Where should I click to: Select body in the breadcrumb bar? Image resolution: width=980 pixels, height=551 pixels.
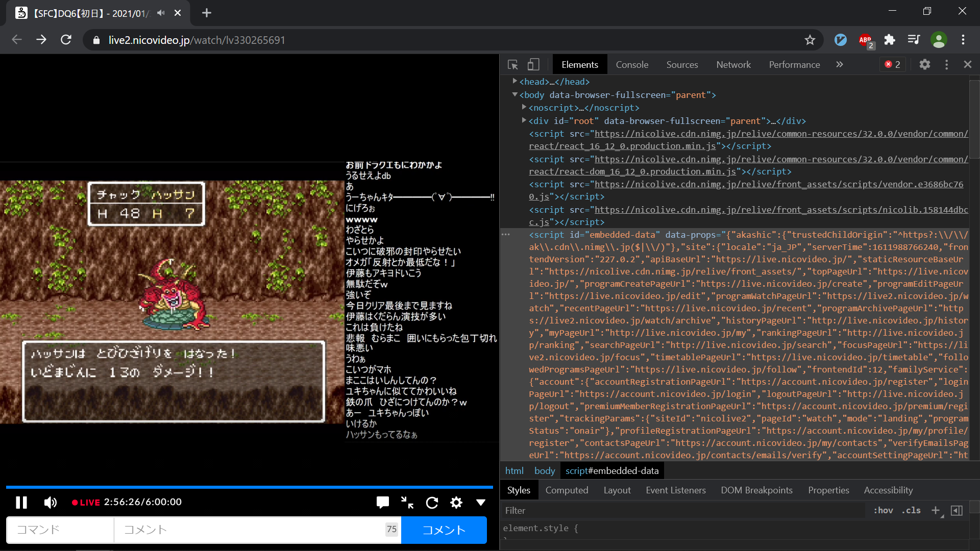[x=545, y=471]
